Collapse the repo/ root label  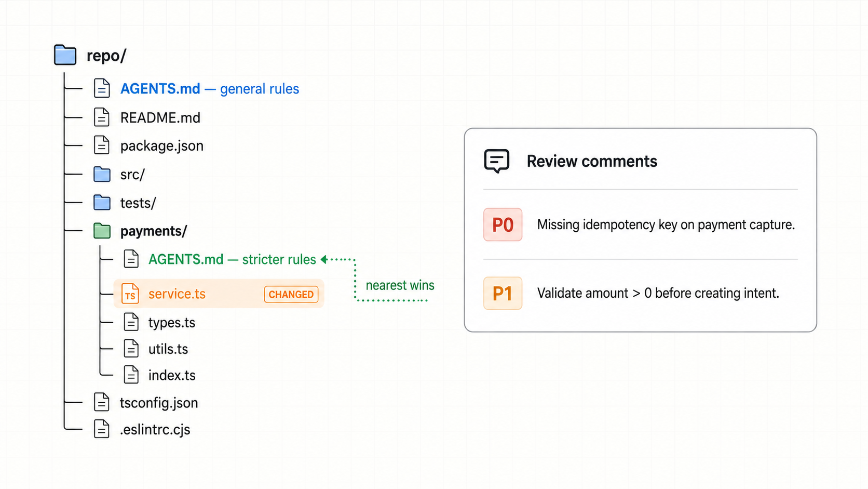106,56
